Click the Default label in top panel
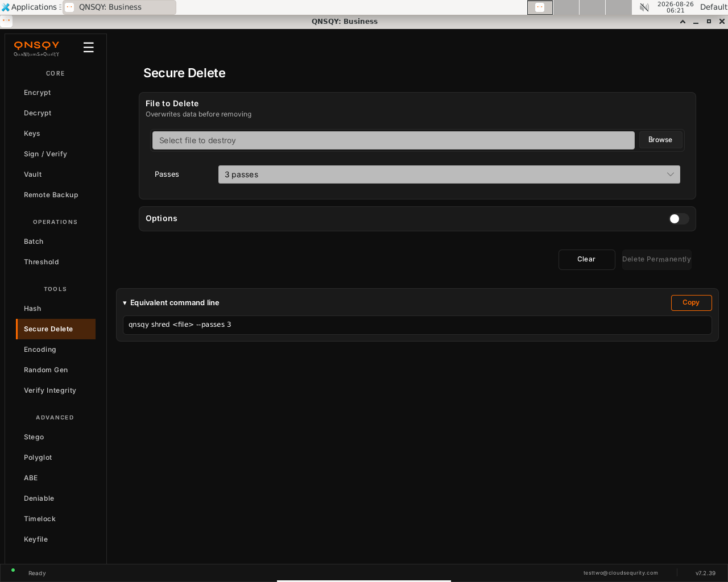The image size is (728, 582). (x=713, y=7)
